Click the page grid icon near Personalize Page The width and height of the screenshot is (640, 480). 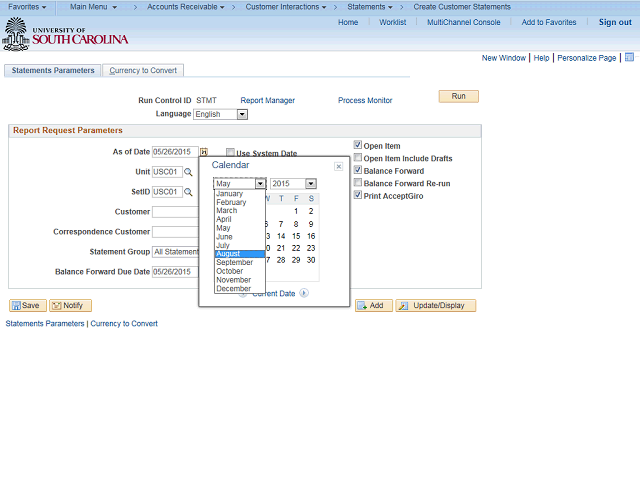[629, 58]
